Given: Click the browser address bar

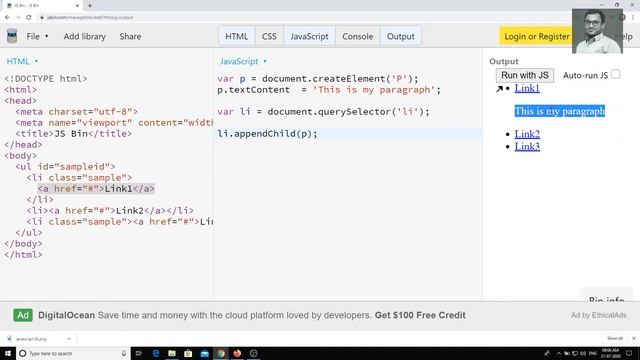Looking at the screenshot, I should click(302, 18).
